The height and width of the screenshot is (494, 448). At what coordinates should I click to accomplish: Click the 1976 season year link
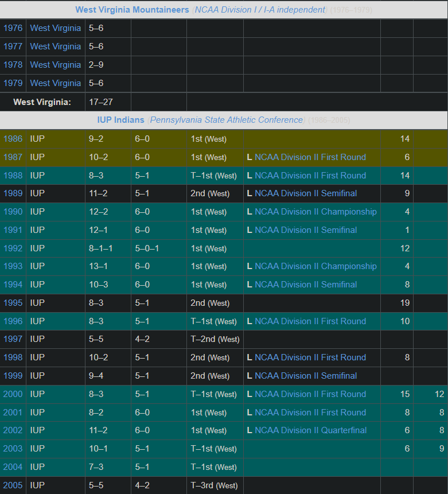point(13,28)
